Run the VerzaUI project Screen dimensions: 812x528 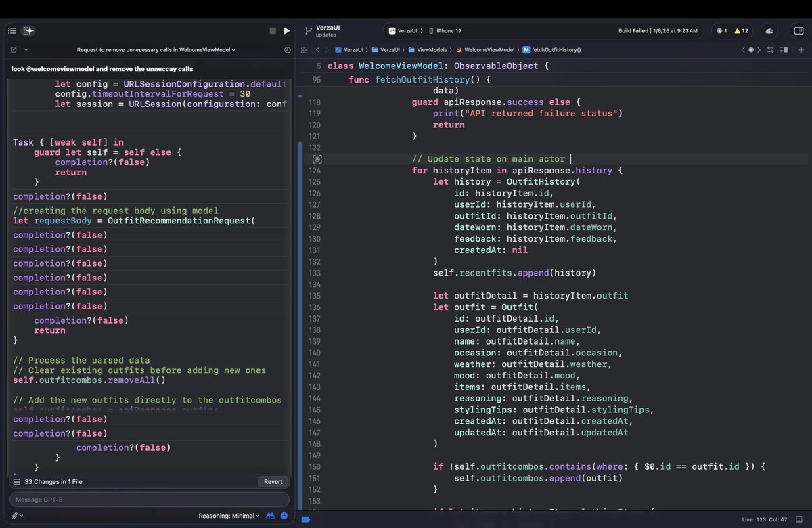click(x=287, y=31)
